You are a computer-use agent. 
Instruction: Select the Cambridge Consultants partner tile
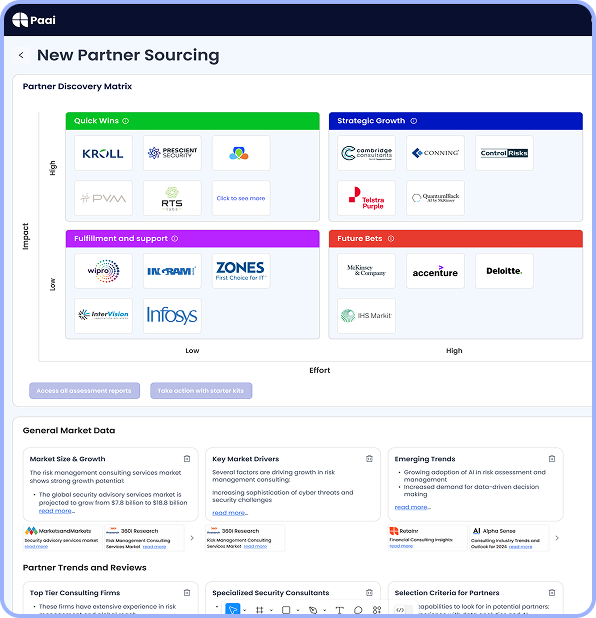(367, 153)
